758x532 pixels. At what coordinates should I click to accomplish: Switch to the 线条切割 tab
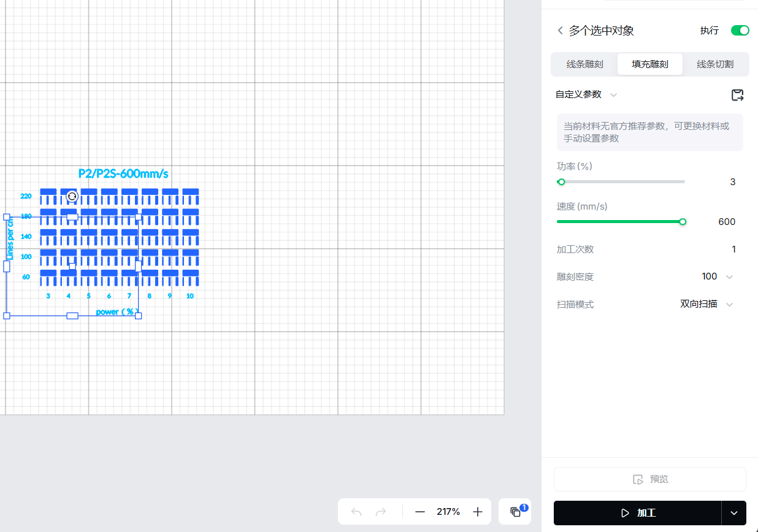tap(715, 64)
